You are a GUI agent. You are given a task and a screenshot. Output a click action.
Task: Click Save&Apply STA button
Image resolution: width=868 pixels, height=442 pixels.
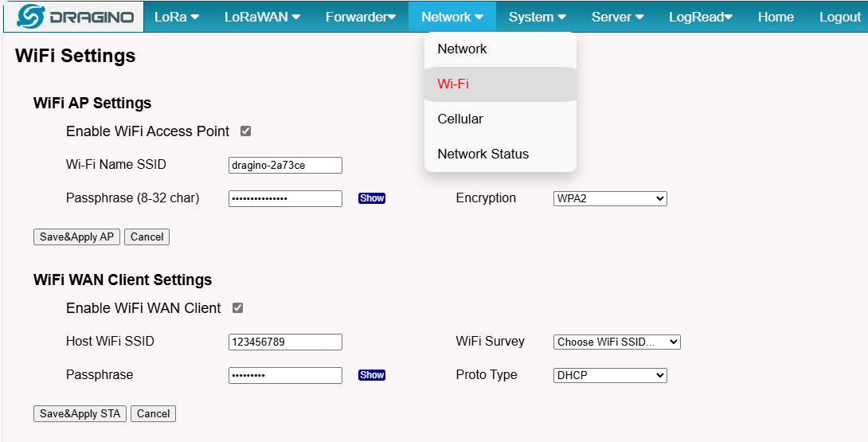(x=80, y=414)
